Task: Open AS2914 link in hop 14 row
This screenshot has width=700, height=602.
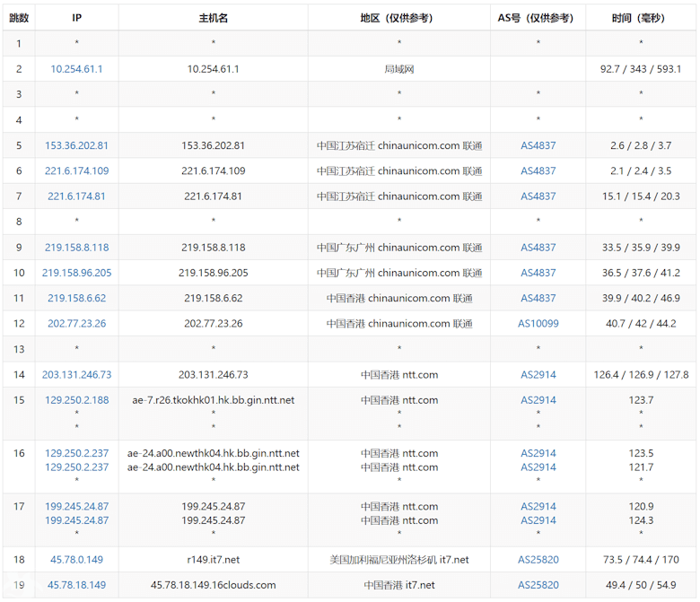Action: 538,375
